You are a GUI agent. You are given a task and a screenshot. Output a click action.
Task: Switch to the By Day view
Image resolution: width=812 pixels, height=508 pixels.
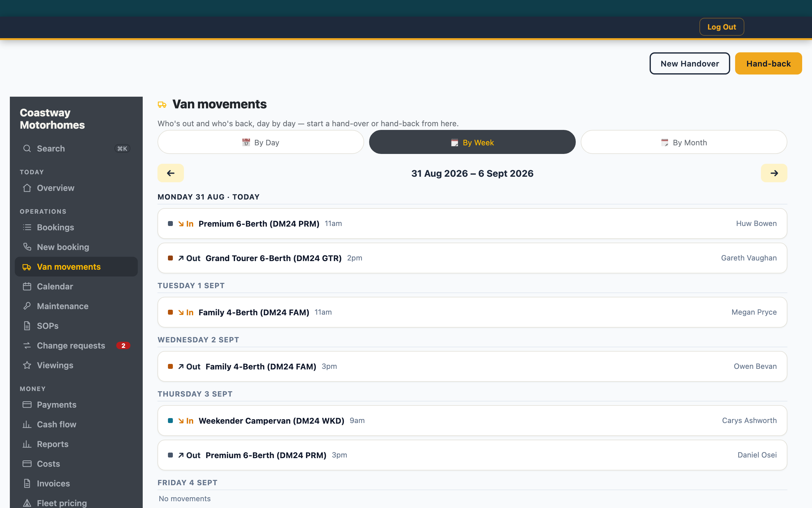261,142
